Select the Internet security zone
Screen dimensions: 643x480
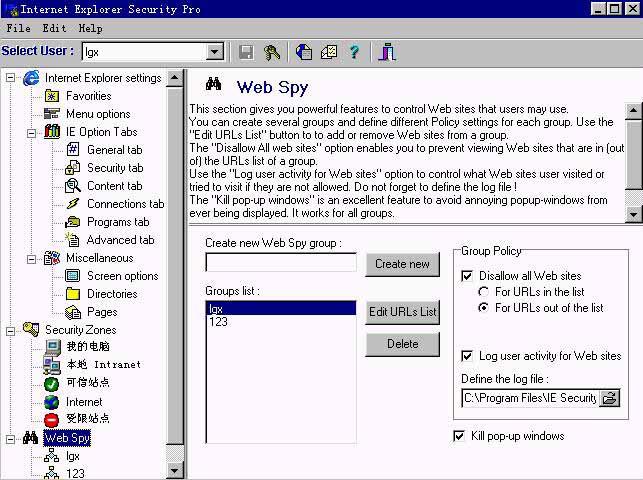pos(84,402)
